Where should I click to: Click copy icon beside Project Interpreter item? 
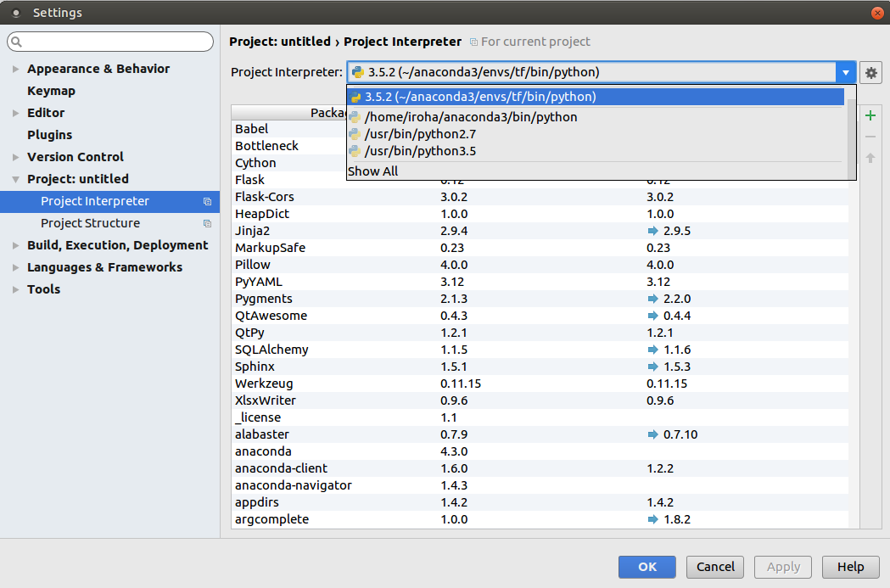207,201
